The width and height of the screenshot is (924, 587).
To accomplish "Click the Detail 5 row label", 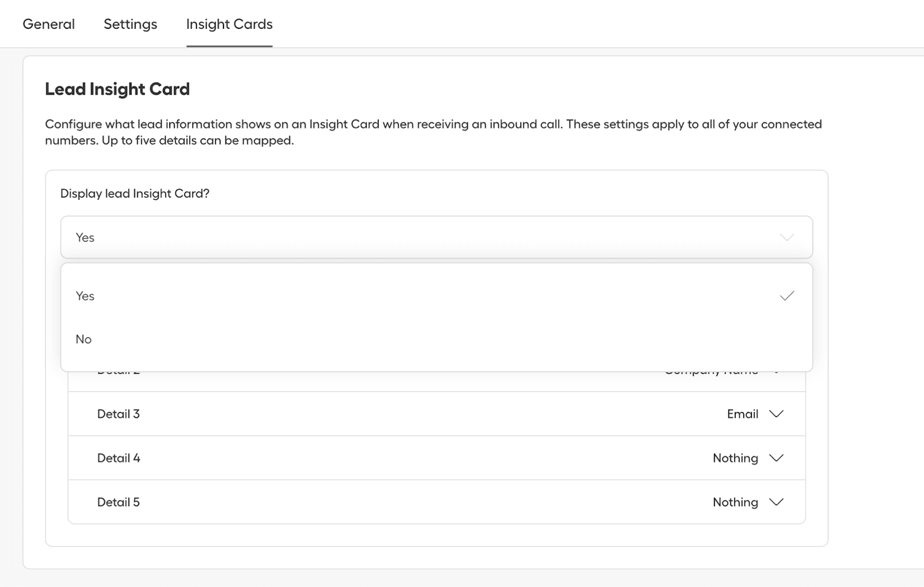I will pyautogui.click(x=118, y=502).
